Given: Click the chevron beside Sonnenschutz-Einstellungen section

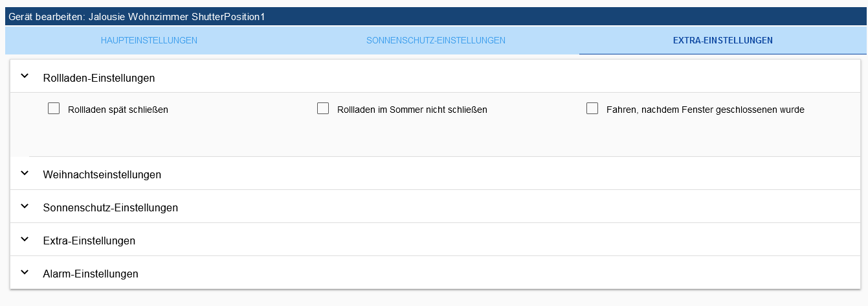Looking at the screenshot, I should coord(25,206).
